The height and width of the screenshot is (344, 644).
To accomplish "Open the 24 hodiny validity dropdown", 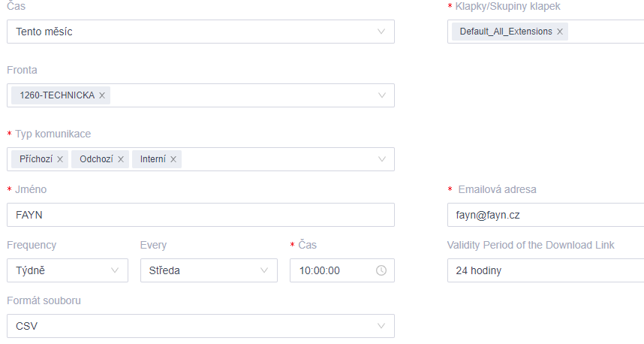I will click(546, 270).
